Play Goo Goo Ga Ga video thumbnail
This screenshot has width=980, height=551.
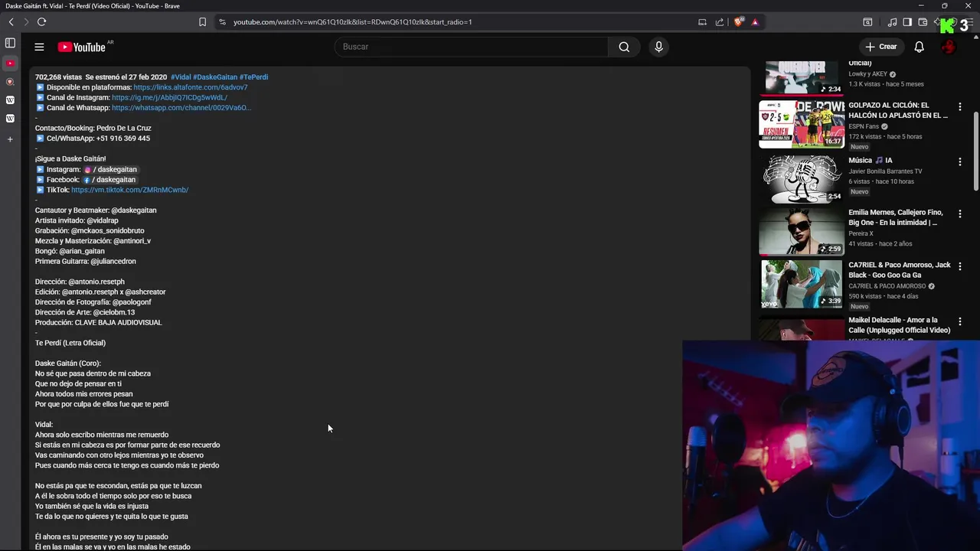[x=801, y=284]
